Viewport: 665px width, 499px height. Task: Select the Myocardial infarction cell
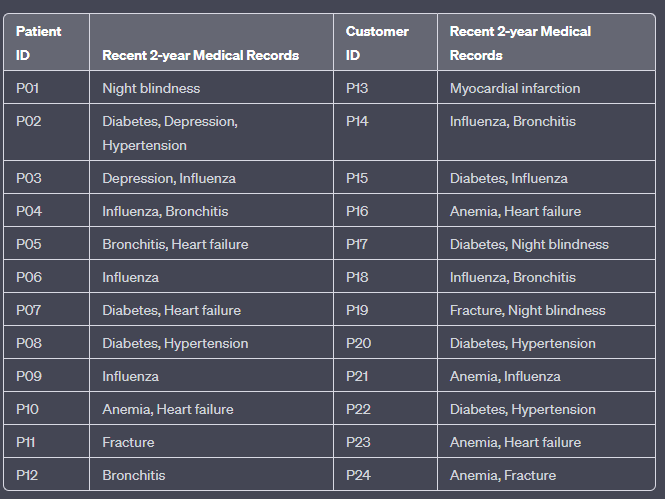click(546, 88)
